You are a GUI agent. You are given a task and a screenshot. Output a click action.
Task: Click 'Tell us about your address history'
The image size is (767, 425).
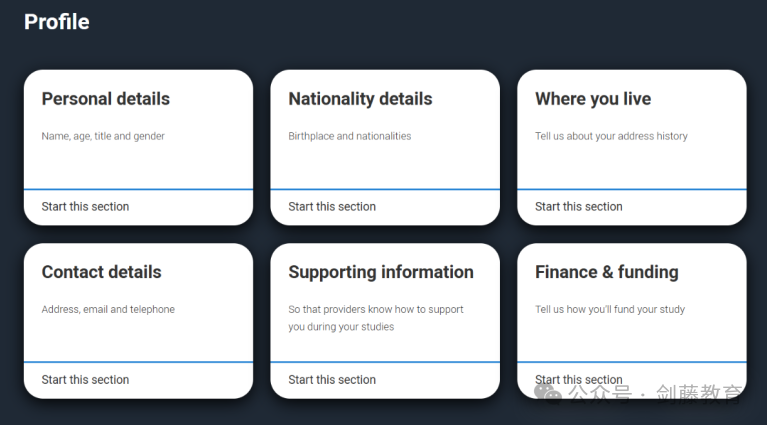(x=611, y=136)
